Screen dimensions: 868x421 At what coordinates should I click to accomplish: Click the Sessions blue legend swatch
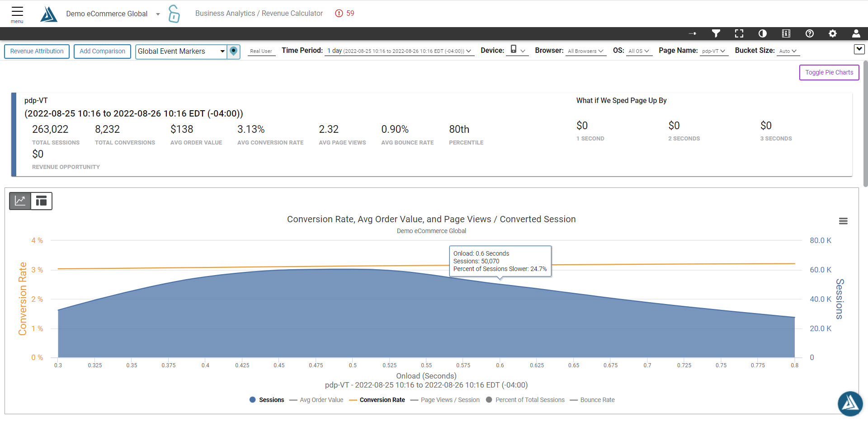pos(253,400)
